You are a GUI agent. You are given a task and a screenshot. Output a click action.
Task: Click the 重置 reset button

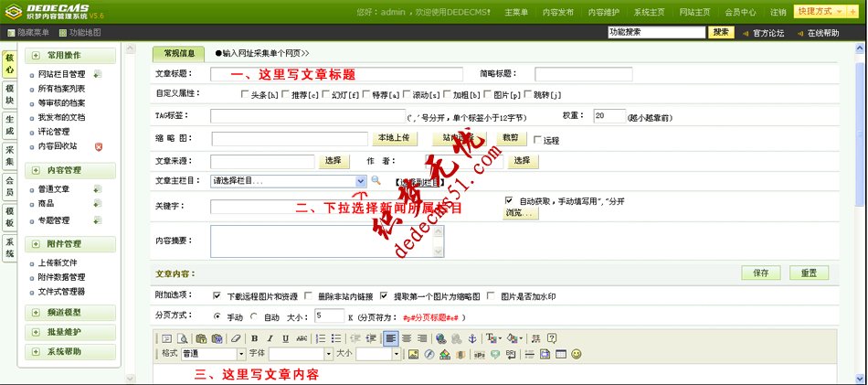[x=810, y=273]
